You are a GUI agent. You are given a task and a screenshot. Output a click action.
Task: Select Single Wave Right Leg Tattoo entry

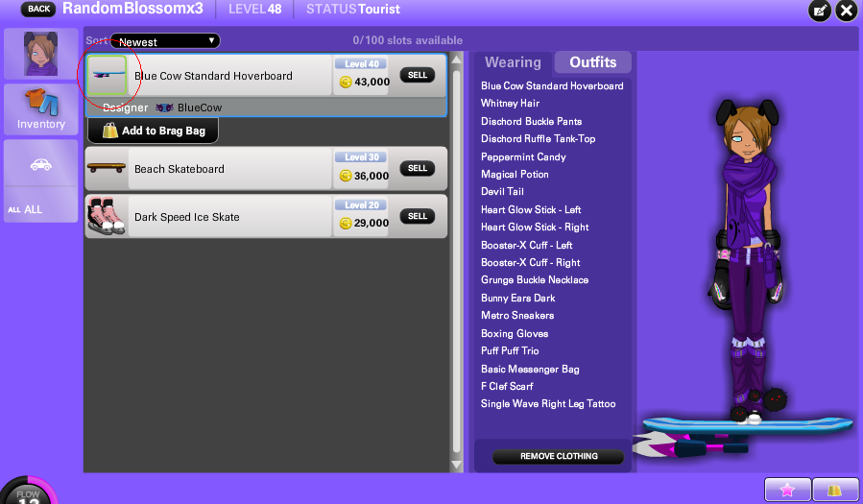(548, 403)
